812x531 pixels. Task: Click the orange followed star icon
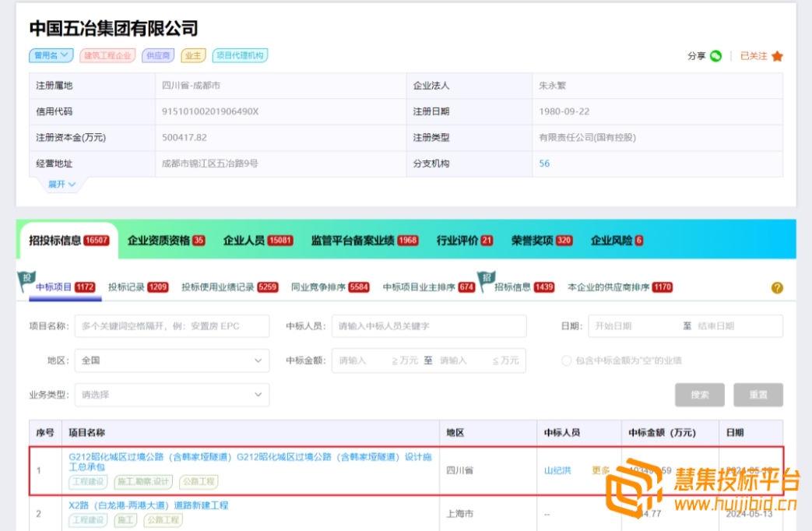click(x=777, y=56)
